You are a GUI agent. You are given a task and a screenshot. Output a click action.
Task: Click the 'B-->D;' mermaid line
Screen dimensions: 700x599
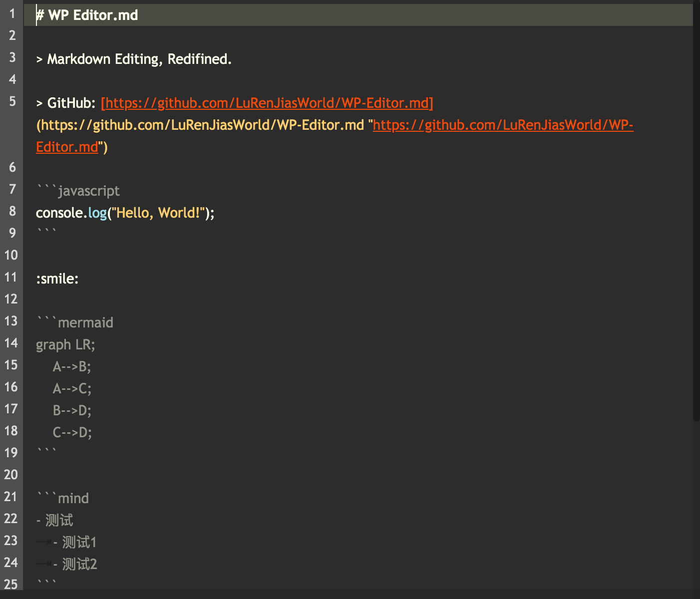(x=72, y=410)
